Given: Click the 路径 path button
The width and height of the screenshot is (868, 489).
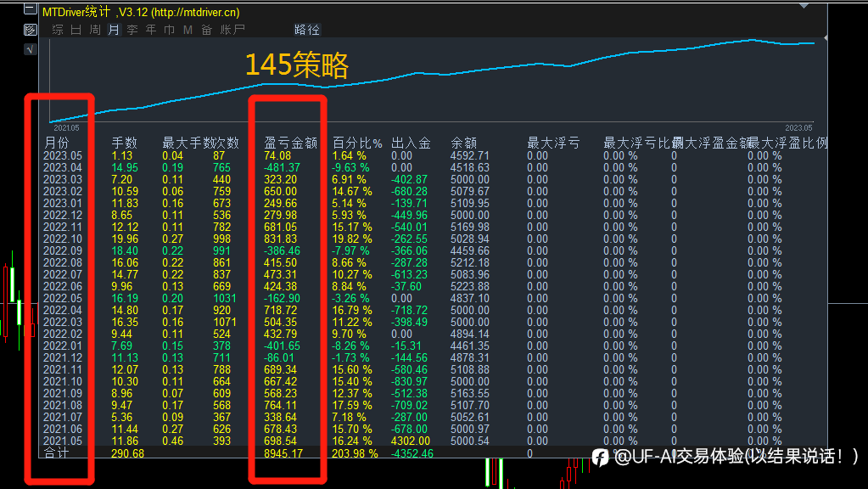Looking at the screenshot, I should pyautogui.click(x=307, y=30).
